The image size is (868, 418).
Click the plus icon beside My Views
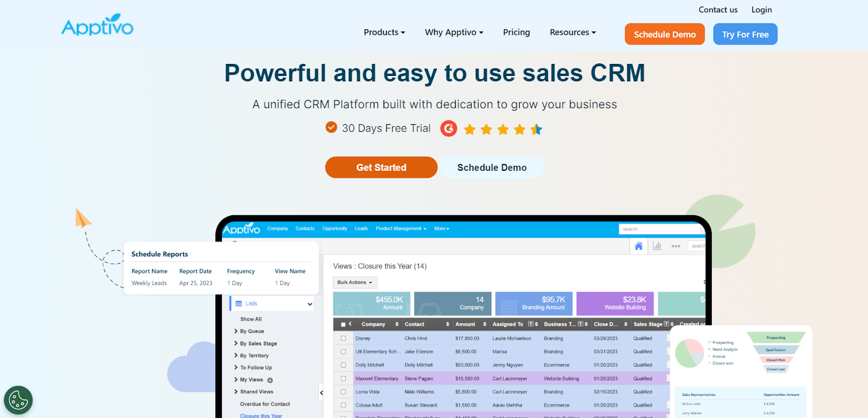(x=270, y=380)
